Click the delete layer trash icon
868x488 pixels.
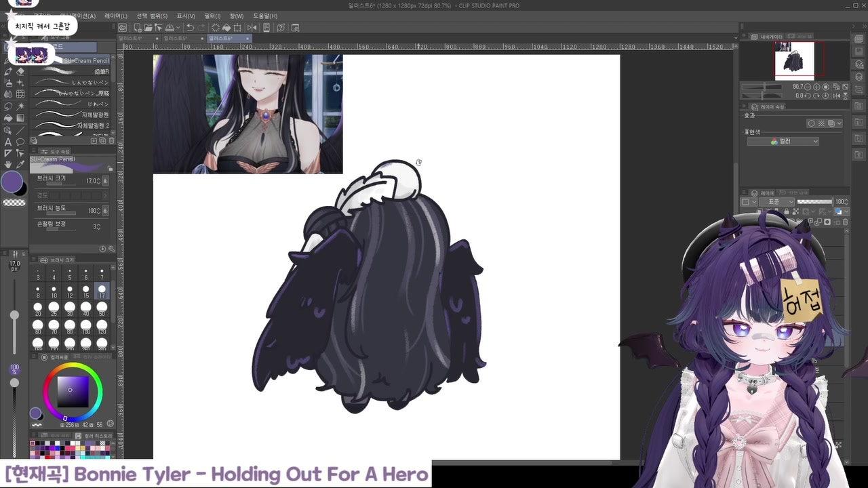(846, 222)
